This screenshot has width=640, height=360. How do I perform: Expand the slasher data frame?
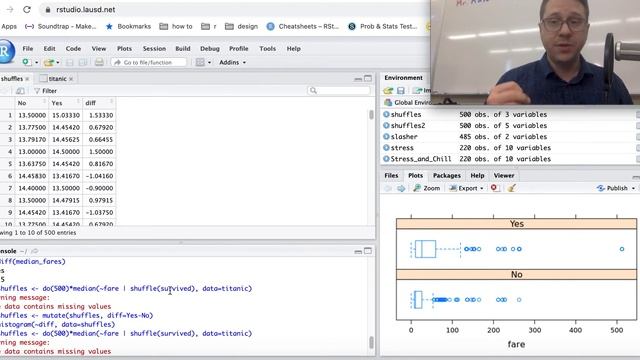386,137
